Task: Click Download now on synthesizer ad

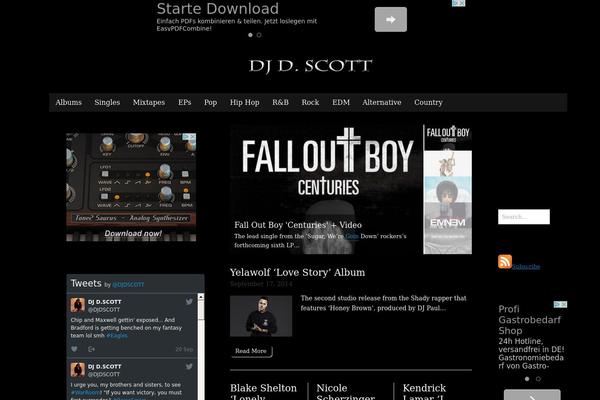Action: (133, 233)
